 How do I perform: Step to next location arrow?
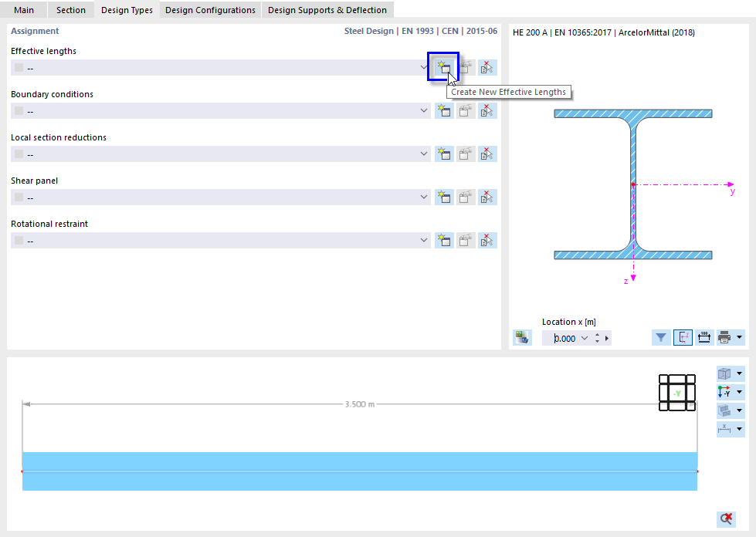point(607,338)
